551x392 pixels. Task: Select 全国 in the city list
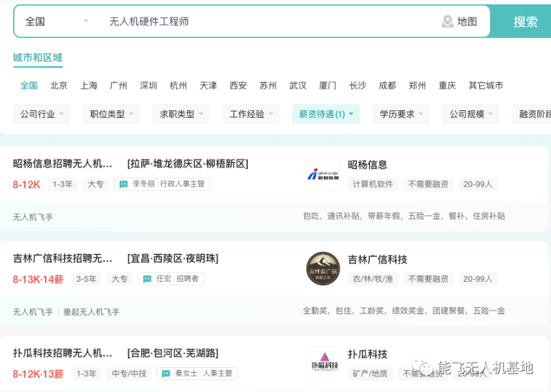click(29, 85)
